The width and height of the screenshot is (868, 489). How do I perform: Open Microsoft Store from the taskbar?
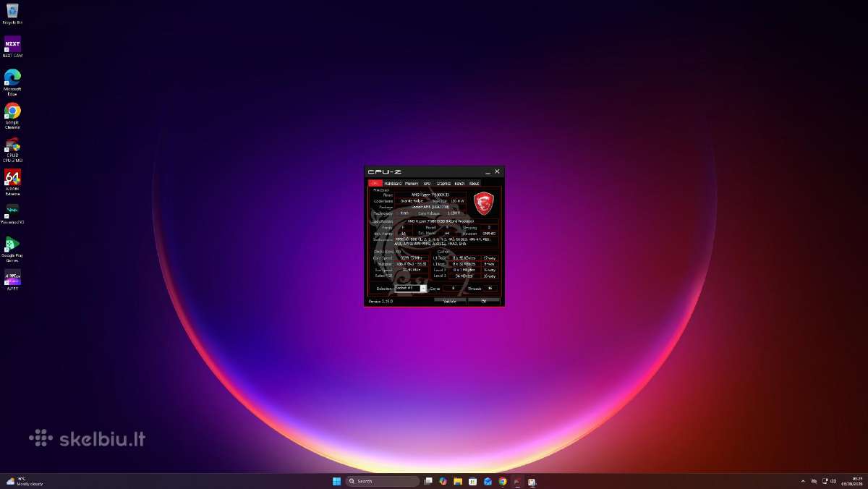pyautogui.click(x=472, y=481)
